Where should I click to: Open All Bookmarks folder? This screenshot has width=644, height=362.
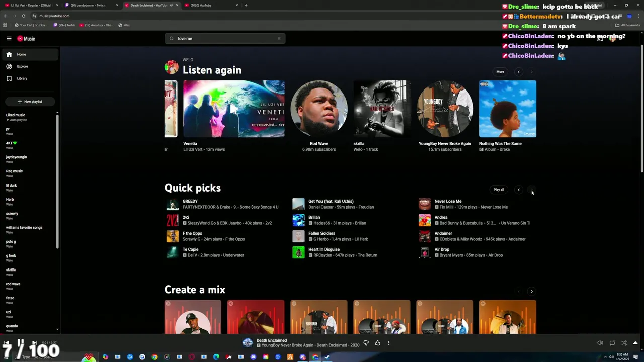coord(627,25)
